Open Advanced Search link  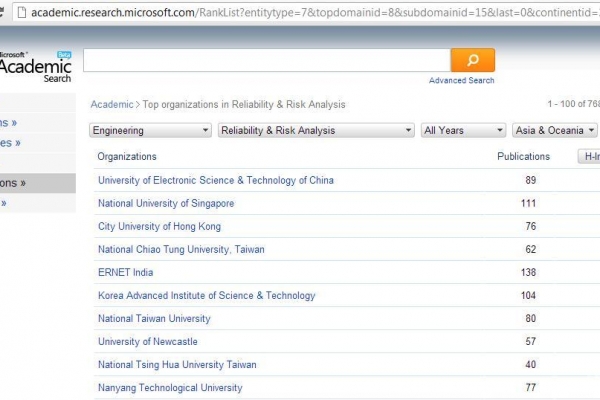(x=461, y=80)
